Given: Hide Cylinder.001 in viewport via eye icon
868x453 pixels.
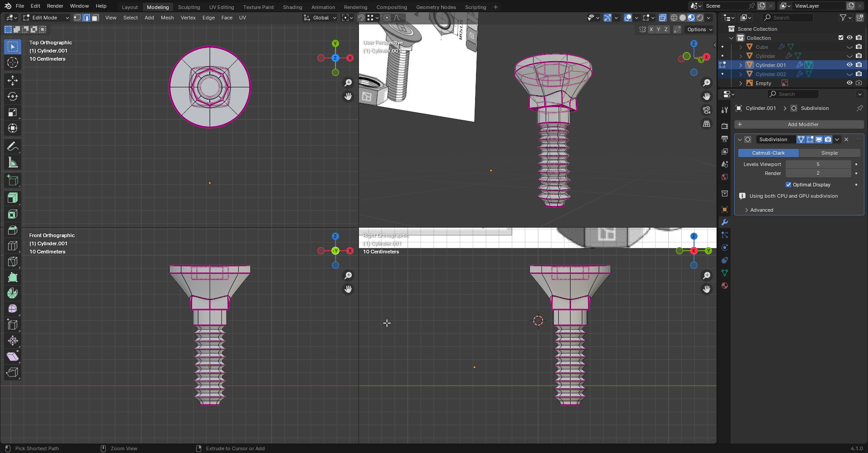Looking at the screenshot, I should (849, 65).
